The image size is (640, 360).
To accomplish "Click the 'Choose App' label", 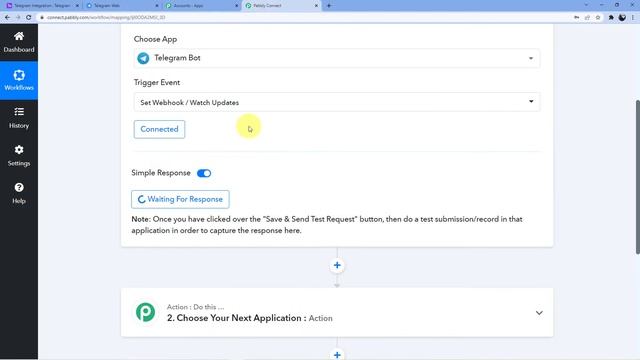I will click(155, 39).
